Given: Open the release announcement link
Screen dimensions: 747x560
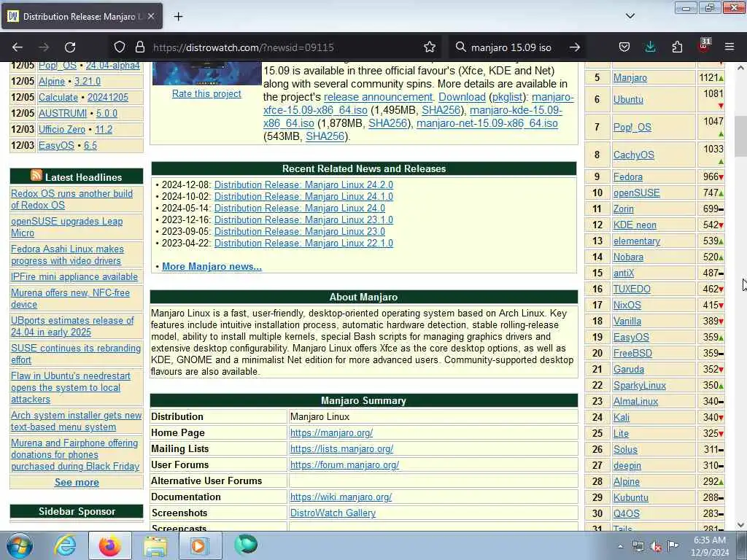Looking at the screenshot, I should 379,97.
